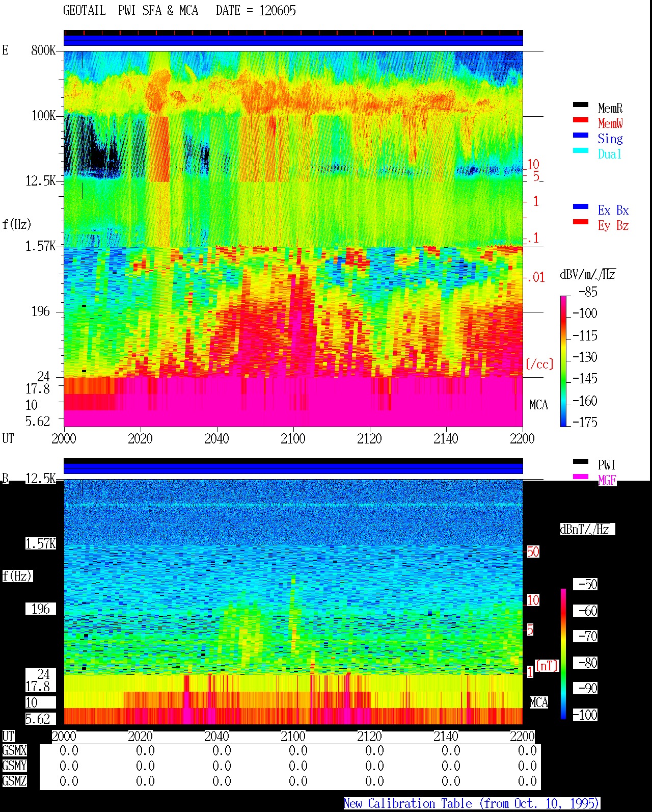Click the 12.5K label on the B panel axis
Image resolution: width=652 pixels, height=812 pixels.
(41, 479)
